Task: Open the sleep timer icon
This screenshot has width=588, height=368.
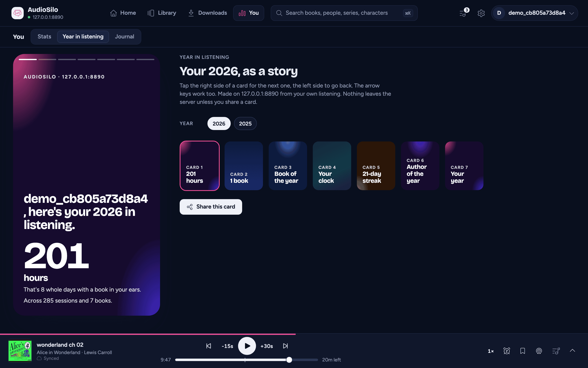Action: [507, 351]
